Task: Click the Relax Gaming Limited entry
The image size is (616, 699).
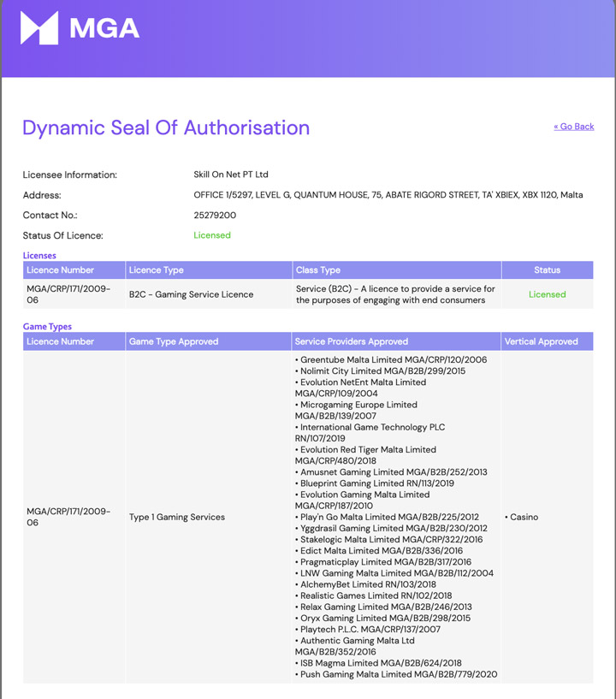Action: (x=383, y=607)
